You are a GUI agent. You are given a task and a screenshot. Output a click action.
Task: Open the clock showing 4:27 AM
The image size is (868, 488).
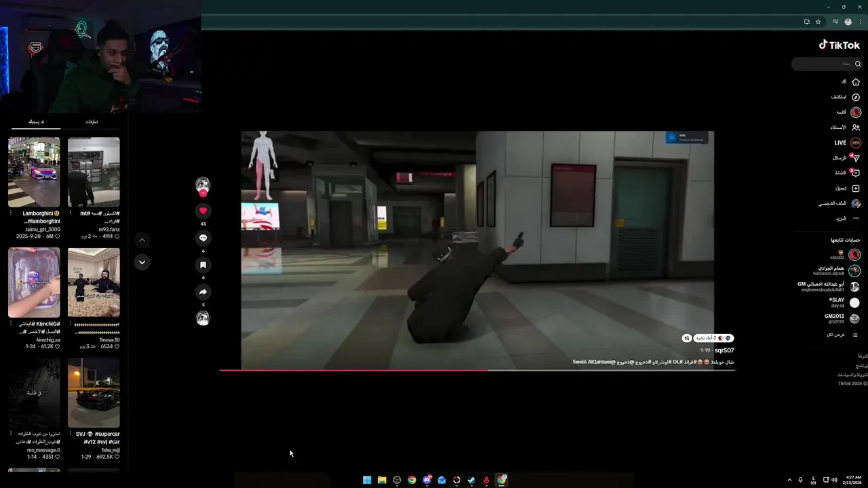click(x=854, y=480)
